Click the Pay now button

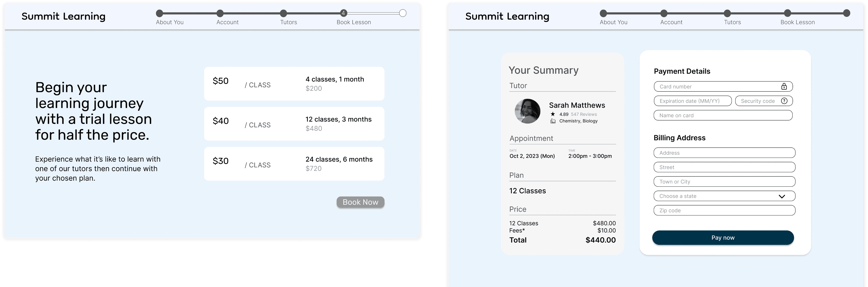coord(723,237)
